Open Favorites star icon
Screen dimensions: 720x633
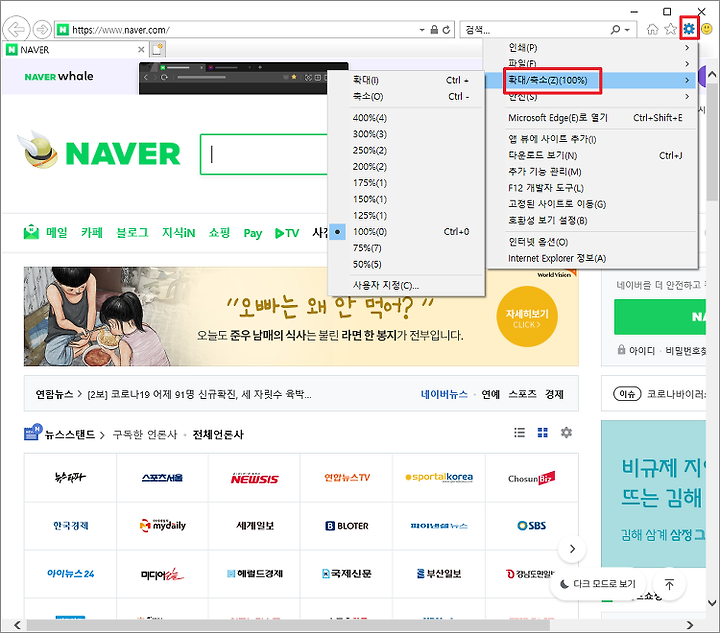point(670,29)
